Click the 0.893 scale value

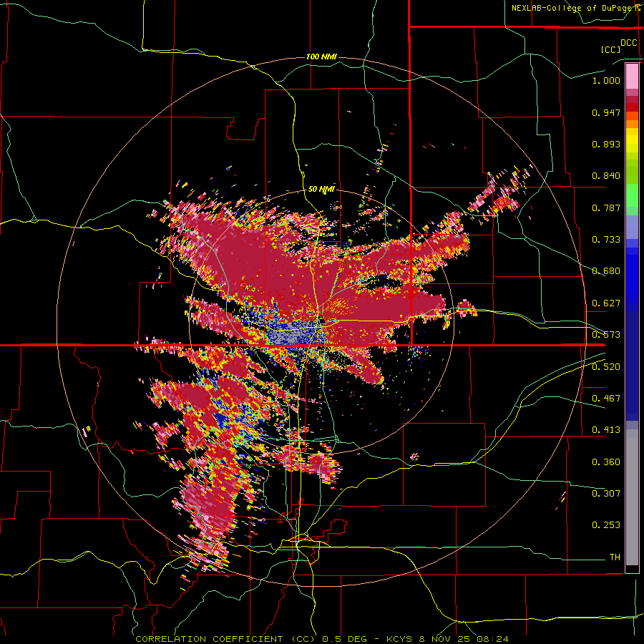(606, 144)
